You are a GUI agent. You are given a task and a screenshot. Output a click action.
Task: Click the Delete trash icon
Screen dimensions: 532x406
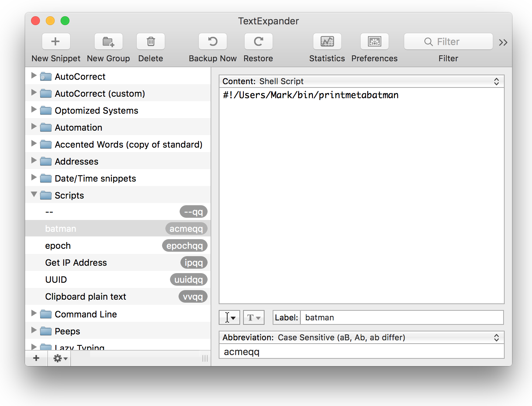coord(151,41)
